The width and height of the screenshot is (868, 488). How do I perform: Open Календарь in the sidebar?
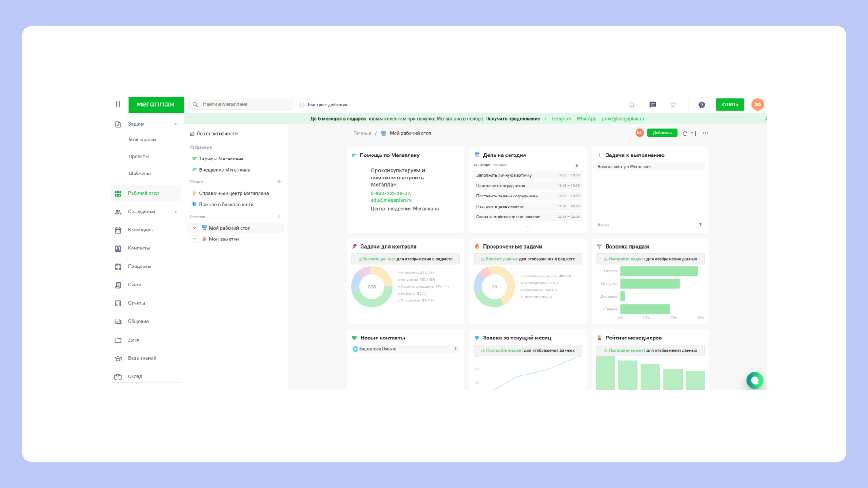[140, 230]
